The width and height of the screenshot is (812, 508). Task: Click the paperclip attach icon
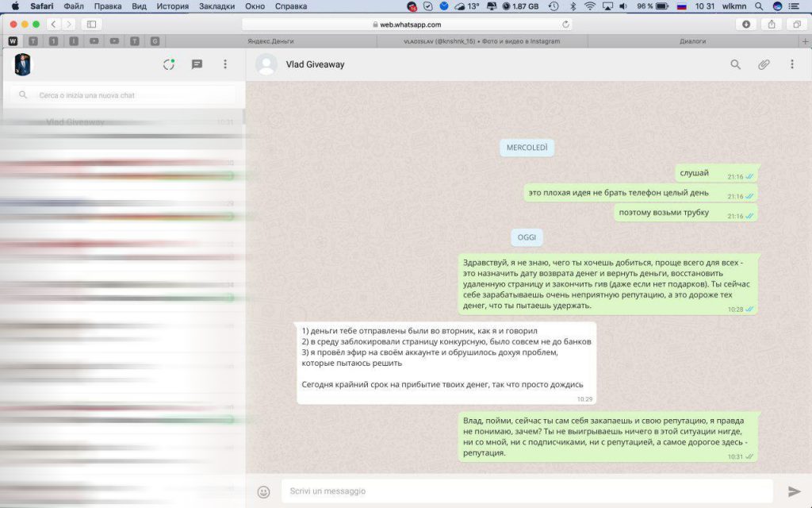point(763,64)
